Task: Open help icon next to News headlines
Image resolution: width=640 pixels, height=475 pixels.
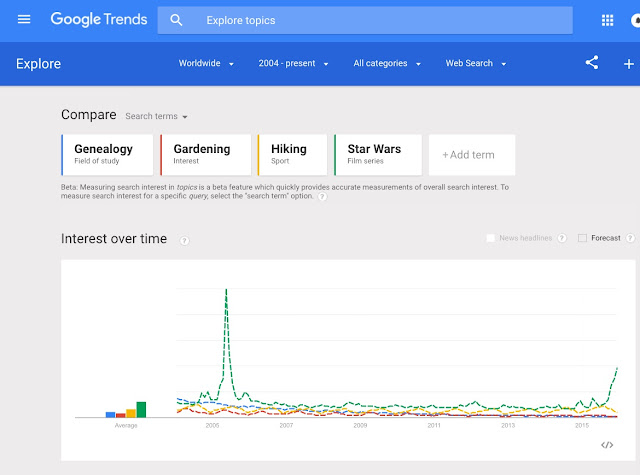Action: coord(562,238)
